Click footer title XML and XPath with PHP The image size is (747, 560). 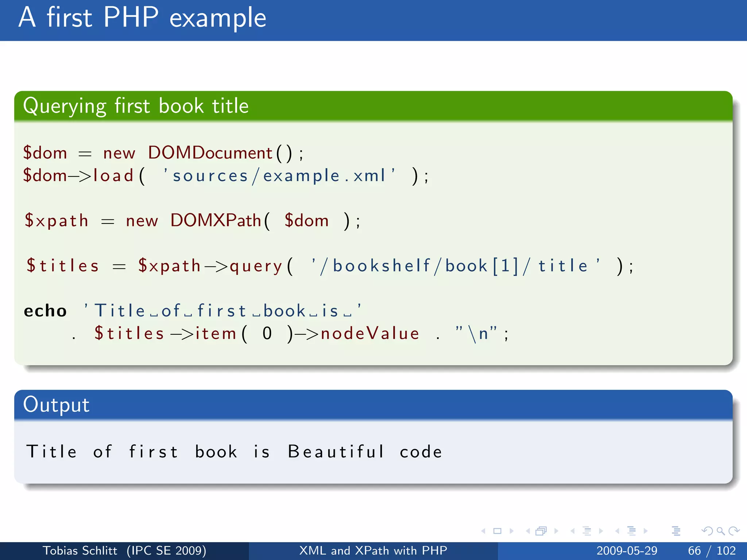[x=373, y=551]
